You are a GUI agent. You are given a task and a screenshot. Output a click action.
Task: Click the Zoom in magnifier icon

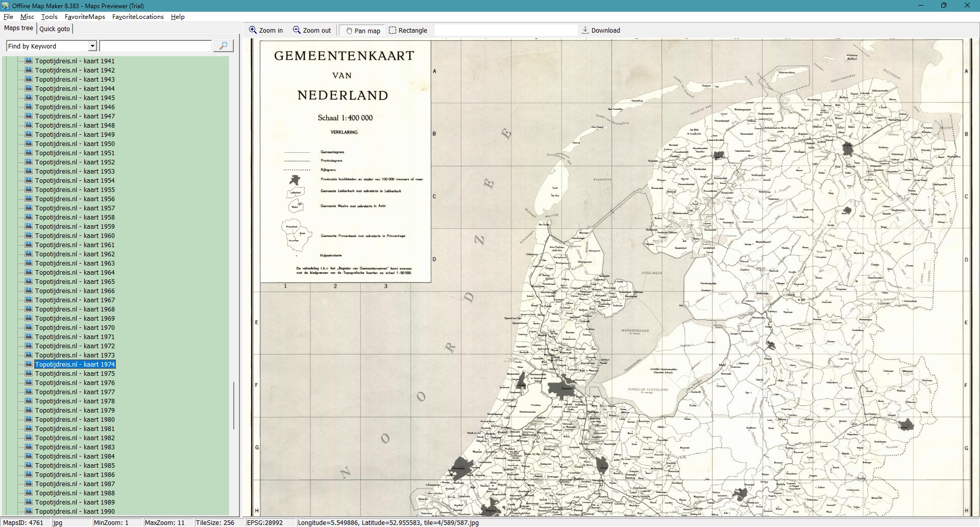point(253,30)
